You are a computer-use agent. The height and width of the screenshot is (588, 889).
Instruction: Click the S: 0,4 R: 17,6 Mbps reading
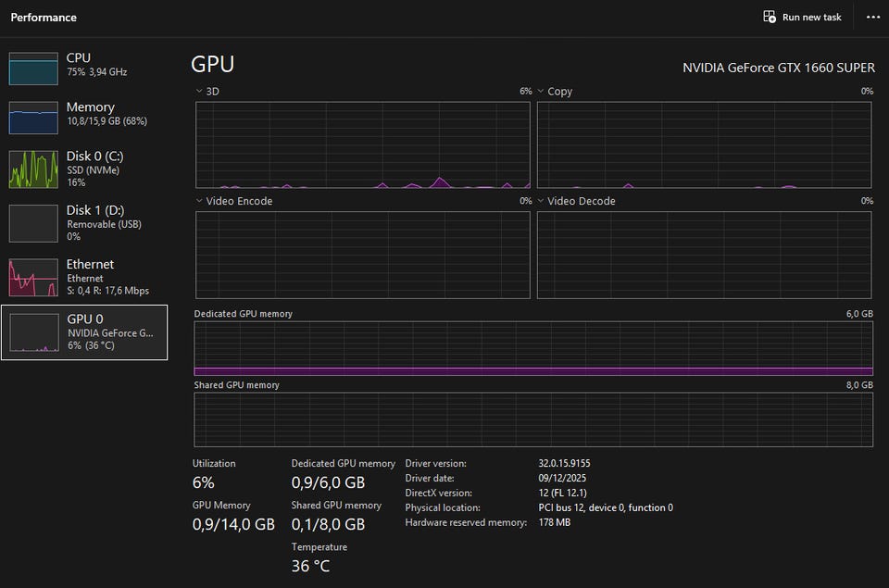107,291
